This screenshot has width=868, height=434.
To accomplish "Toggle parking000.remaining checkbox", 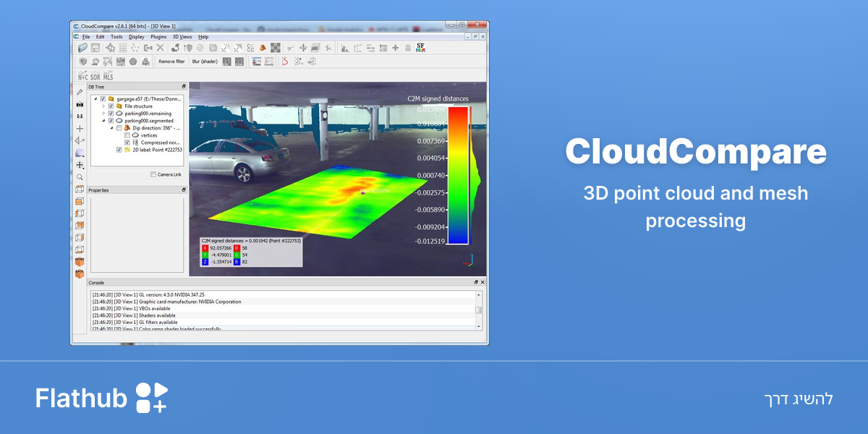I will click(x=111, y=114).
